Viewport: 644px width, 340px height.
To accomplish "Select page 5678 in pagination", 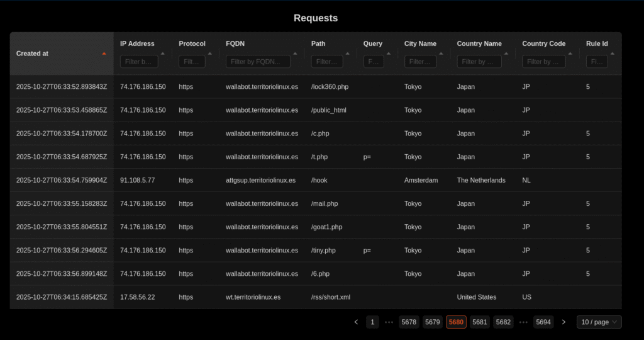I will [x=409, y=322].
